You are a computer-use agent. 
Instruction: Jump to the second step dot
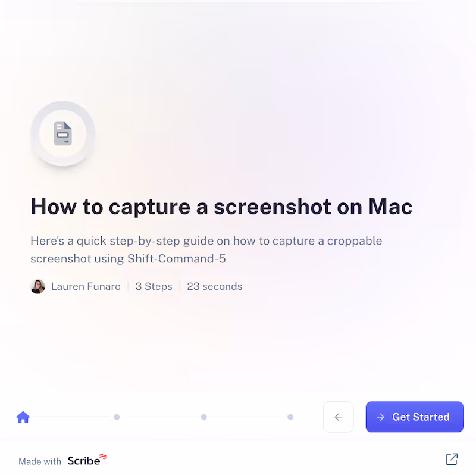click(204, 417)
